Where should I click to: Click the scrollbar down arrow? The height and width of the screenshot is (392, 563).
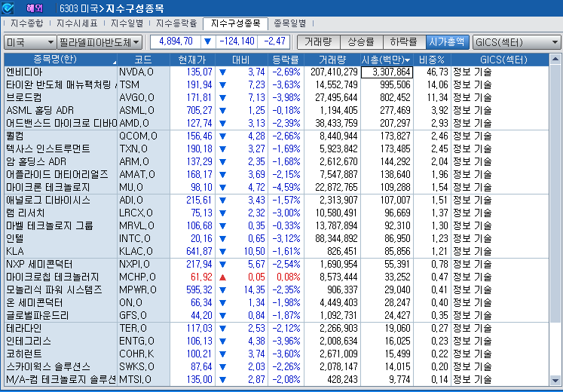[555, 380]
